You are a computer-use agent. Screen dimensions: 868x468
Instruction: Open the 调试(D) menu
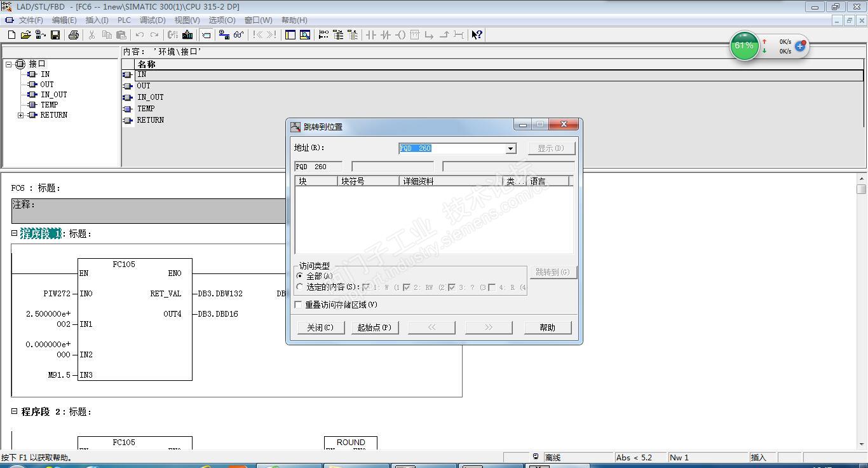coord(153,20)
